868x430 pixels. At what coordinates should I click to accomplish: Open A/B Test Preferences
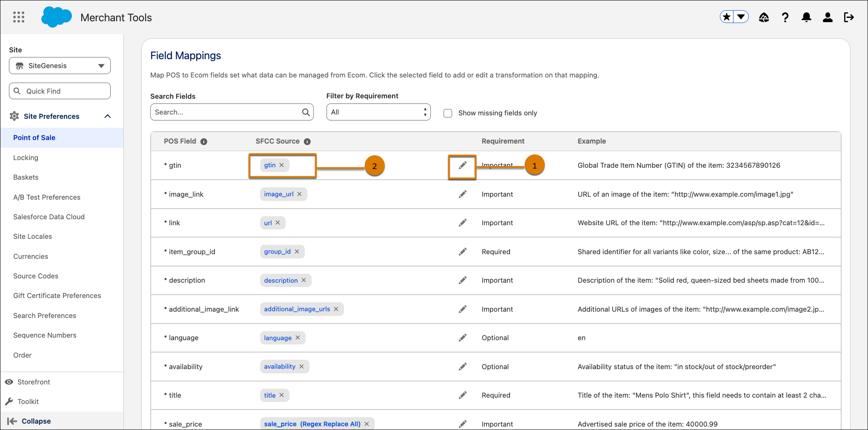point(47,197)
